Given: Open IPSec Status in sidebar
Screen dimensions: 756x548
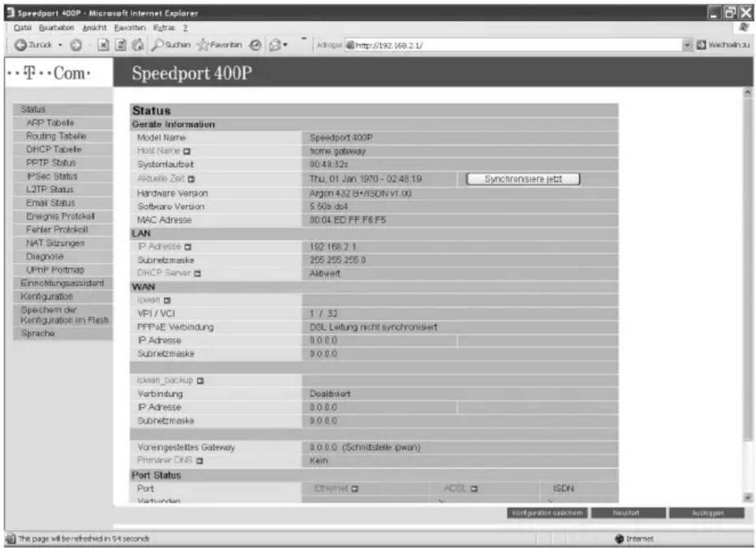Looking at the screenshot, I should click(x=62, y=176).
